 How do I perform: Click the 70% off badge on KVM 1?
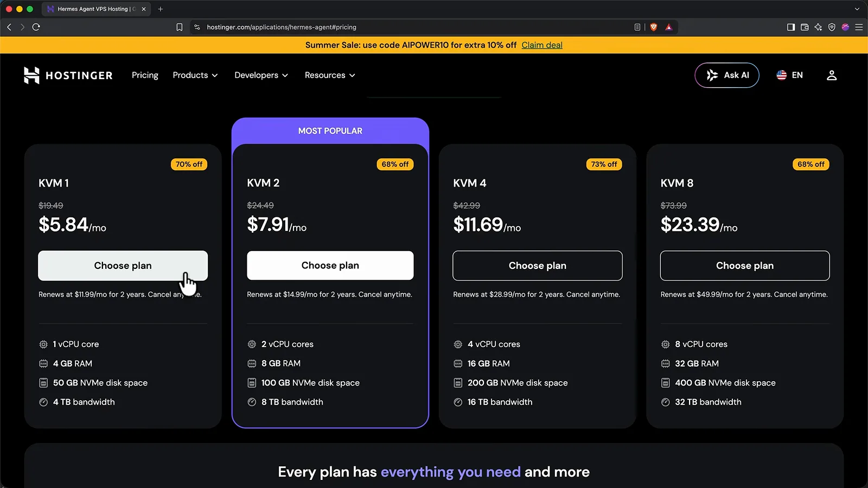tap(189, 164)
